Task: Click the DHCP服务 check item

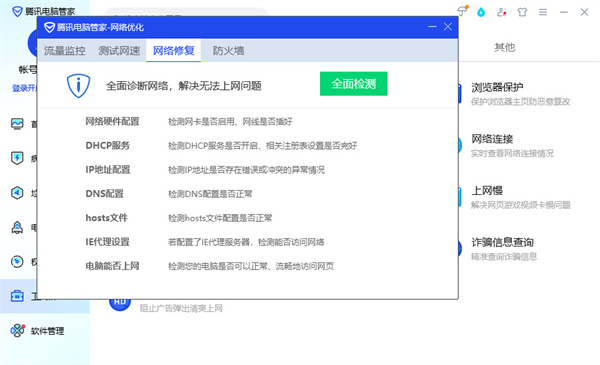Action: click(x=108, y=146)
